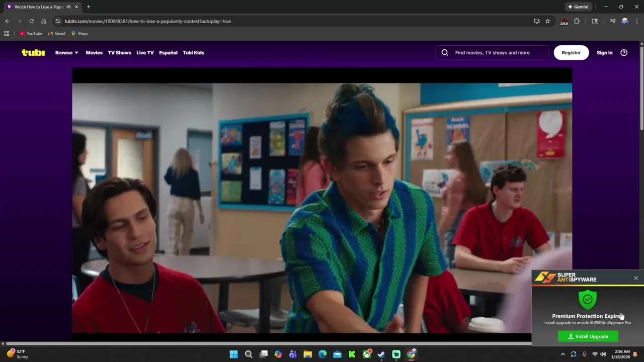This screenshot has width=644, height=362.
Task: Open Tubi Kids
Action: click(193, 52)
